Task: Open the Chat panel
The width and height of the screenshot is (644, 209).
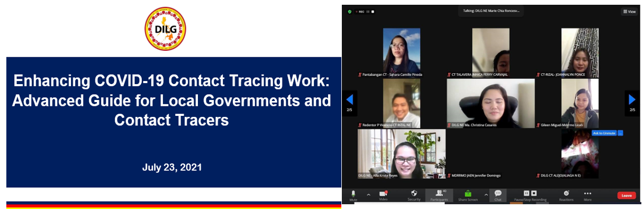Action: pyautogui.click(x=498, y=195)
